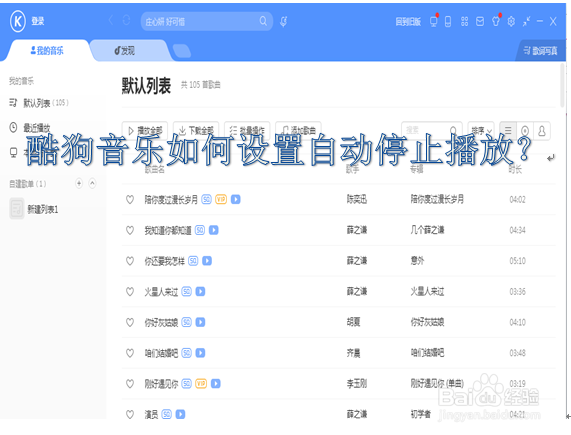
Task: Click the 播放全部 play all button
Action: pyautogui.click(x=145, y=130)
